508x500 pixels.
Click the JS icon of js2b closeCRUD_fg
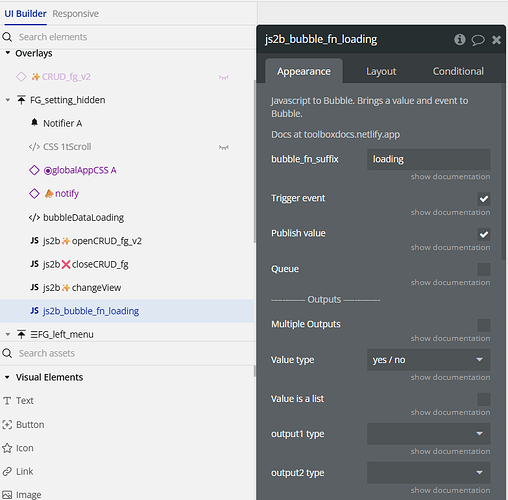[34, 264]
